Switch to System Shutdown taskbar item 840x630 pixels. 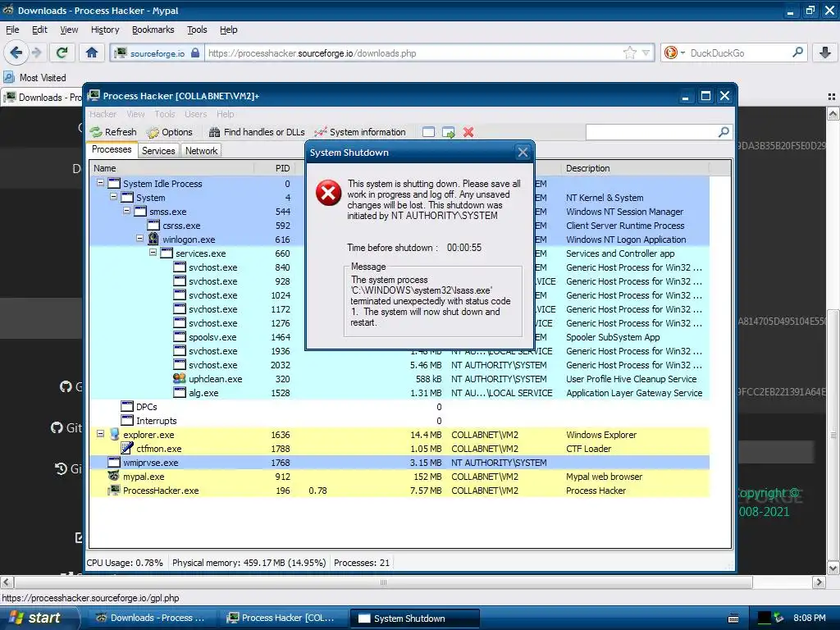tap(414, 619)
